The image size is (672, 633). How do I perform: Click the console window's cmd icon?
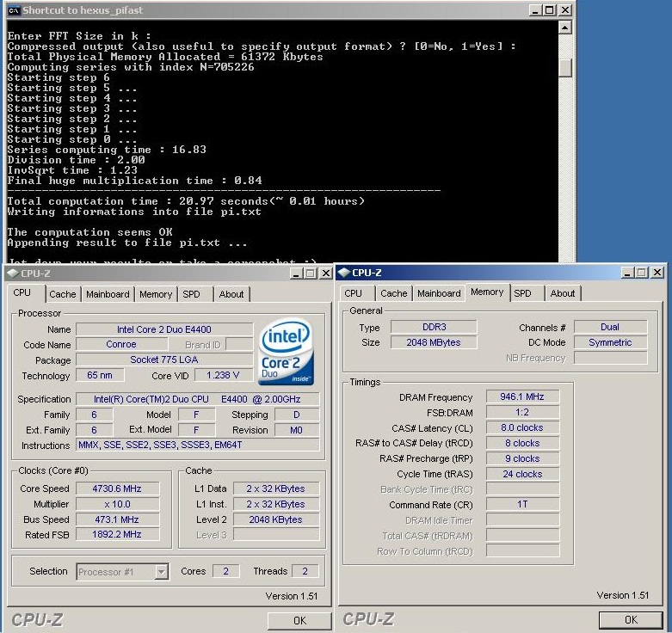coord(14,10)
